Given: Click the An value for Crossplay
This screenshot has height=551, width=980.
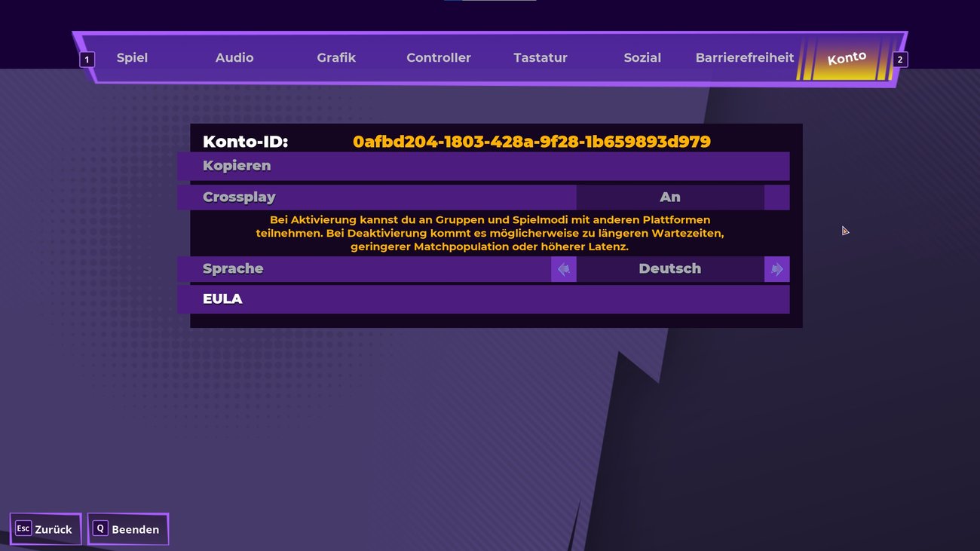Looking at the screenshot, I should pos(670,197).
